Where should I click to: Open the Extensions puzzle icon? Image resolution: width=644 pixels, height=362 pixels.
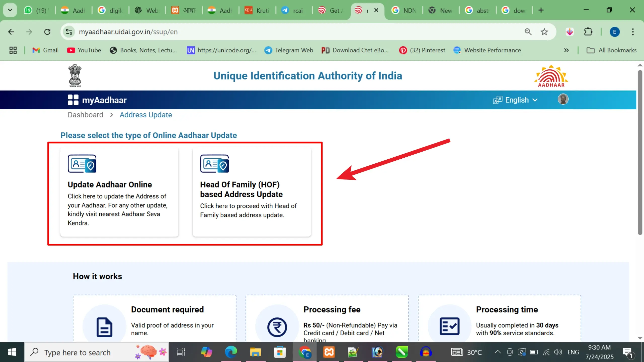588,32
